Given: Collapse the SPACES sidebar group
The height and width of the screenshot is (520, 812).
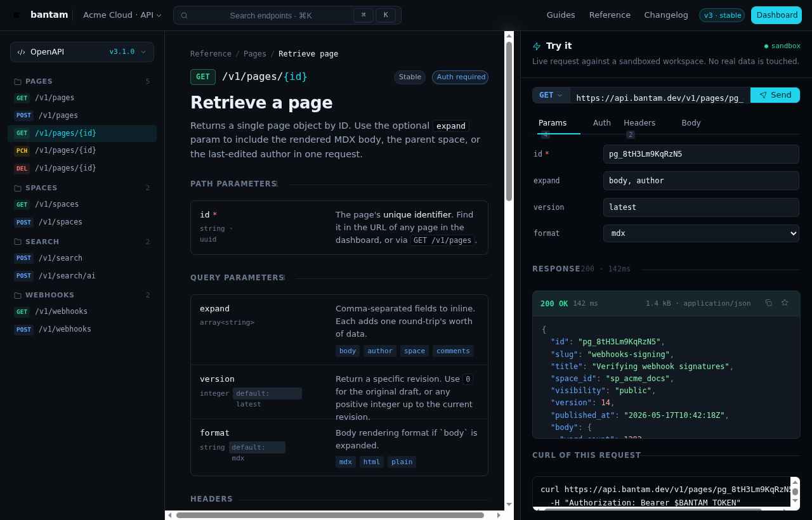Looking at the screenshot, I should (82, 188).
